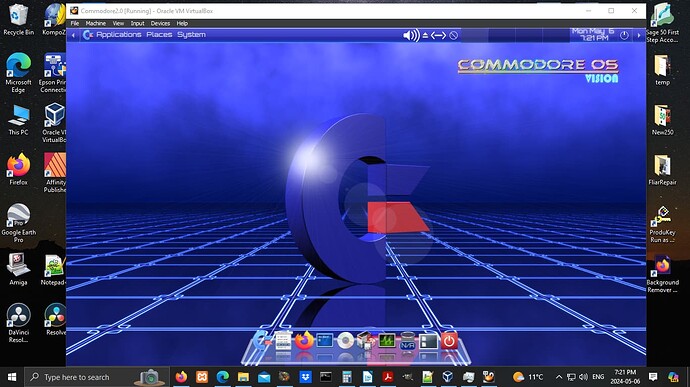The width and height of the screenshot is (690, 387).
Task: Open the software package boxes icon in dock
Action: [x=366, y=340]
